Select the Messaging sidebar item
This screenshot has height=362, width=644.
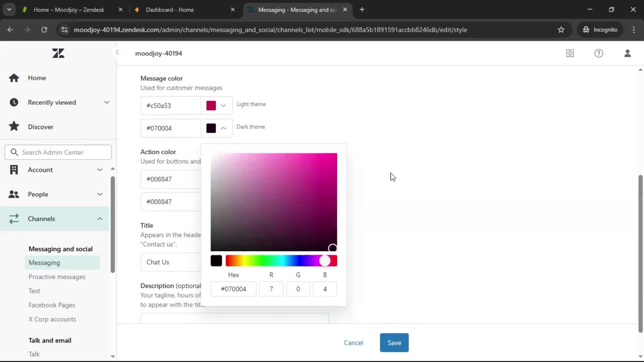(x=62, y=262)
